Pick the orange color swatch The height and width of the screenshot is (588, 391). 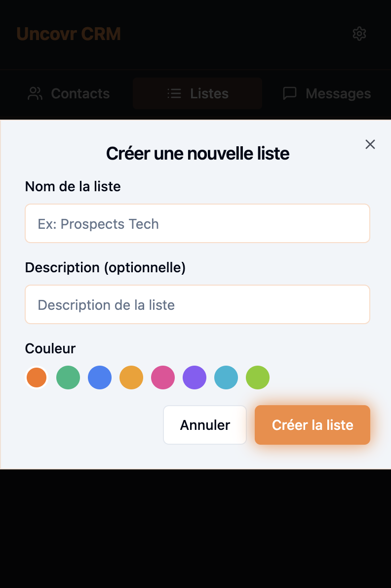pos(37,378)
